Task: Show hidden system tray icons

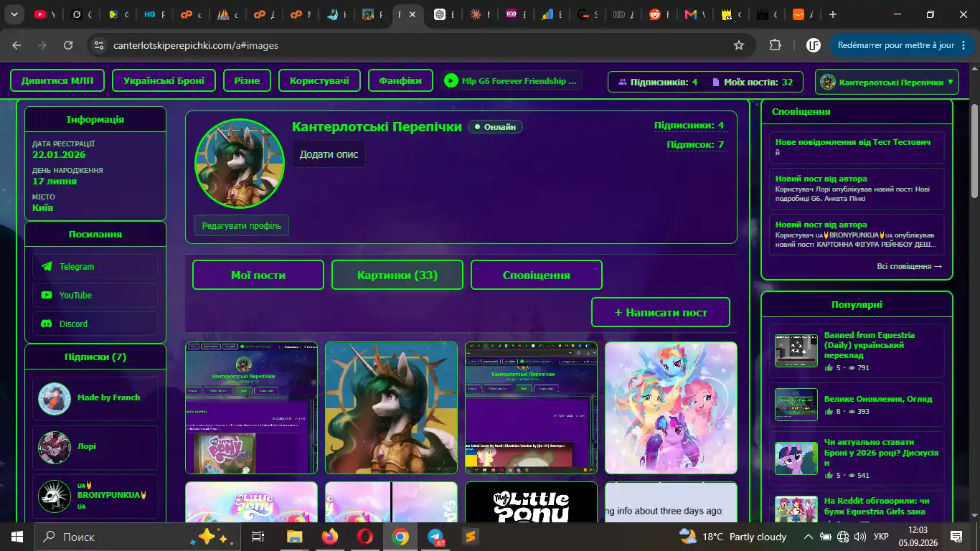Action: 808,537
